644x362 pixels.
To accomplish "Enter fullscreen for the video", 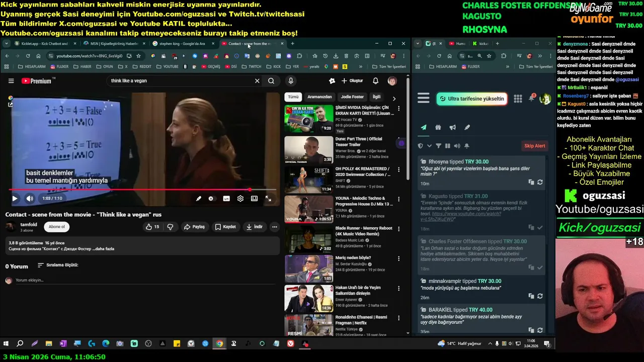I will point(268,199).
